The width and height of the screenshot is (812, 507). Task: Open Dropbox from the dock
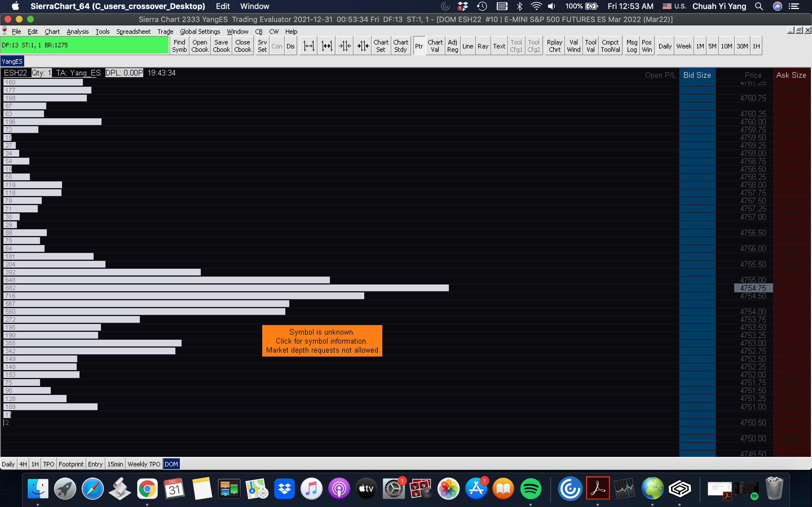tap(284, 489)
